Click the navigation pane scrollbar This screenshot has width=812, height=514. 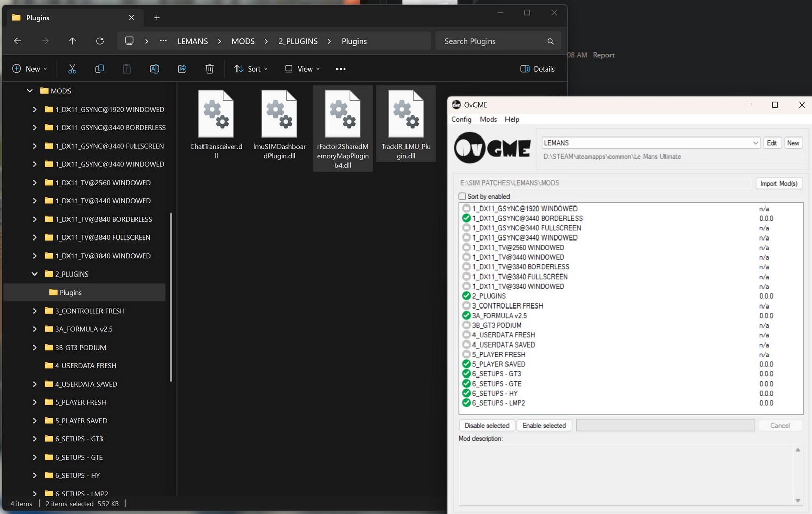[x=171, y=297]
